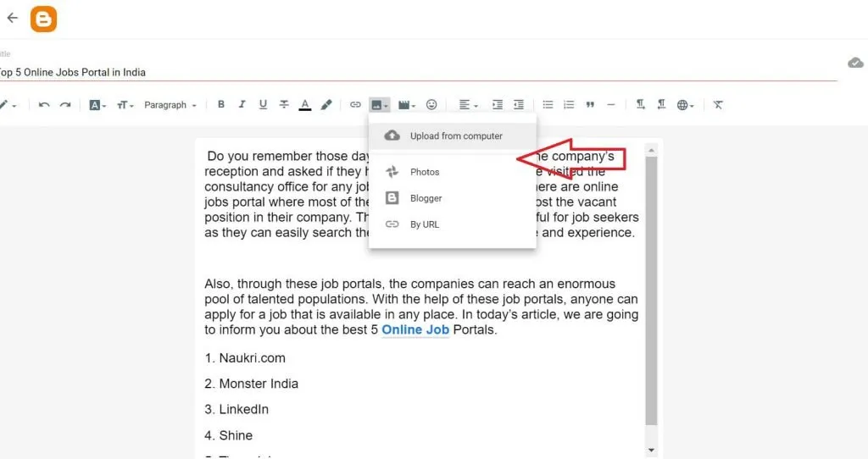The width and height of the screenshot is (868, 459).
Task: Click the Monster India list line
Action: [x=251, y=384]
